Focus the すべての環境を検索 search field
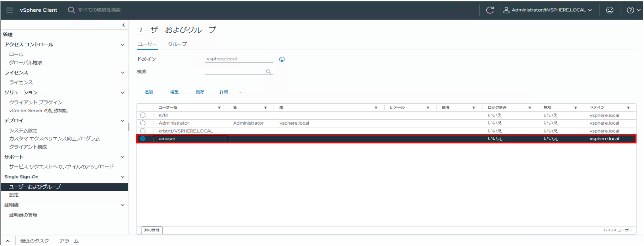Viewport: 644px width, 246px height. pyautogui.click(x=100, y=10)
